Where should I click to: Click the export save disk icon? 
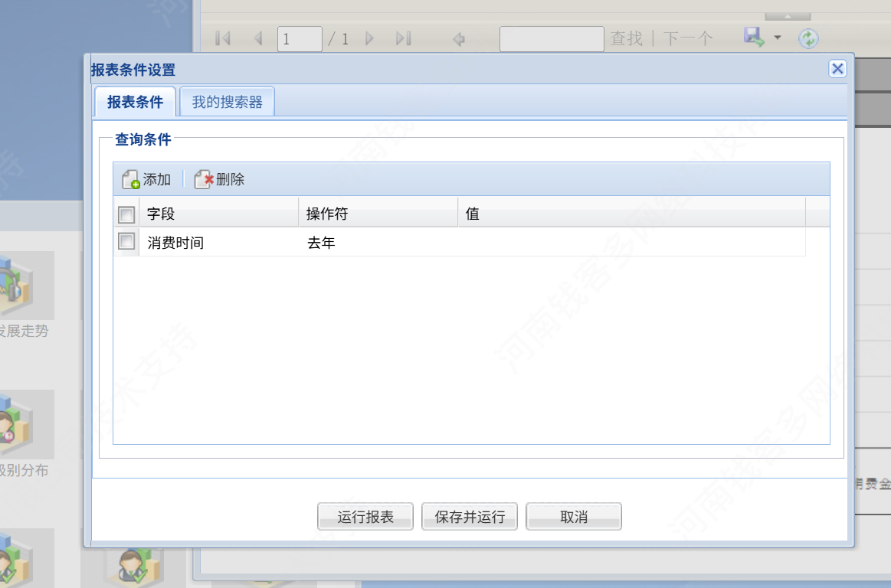point(754,38)
